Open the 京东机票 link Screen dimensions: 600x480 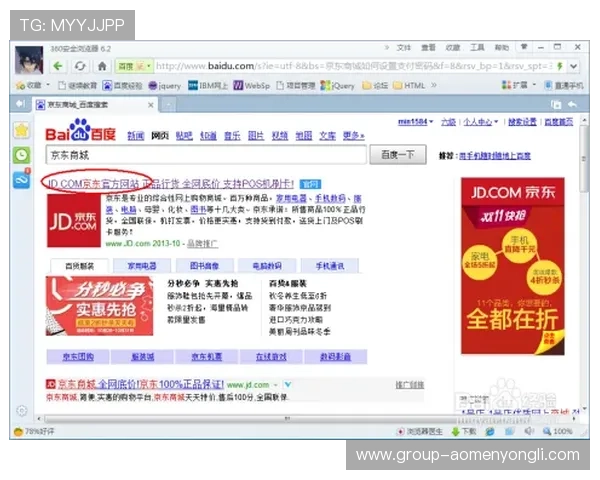click(207, 357)
